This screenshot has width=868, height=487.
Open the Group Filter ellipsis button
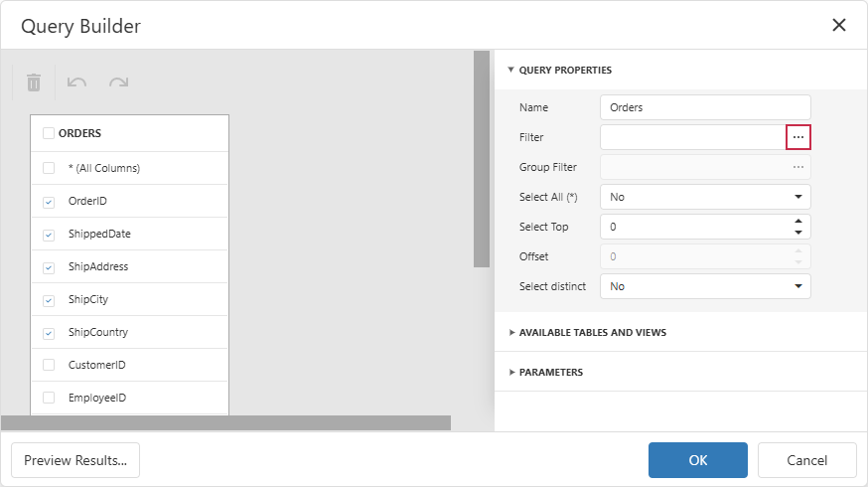tap(798, 167)
